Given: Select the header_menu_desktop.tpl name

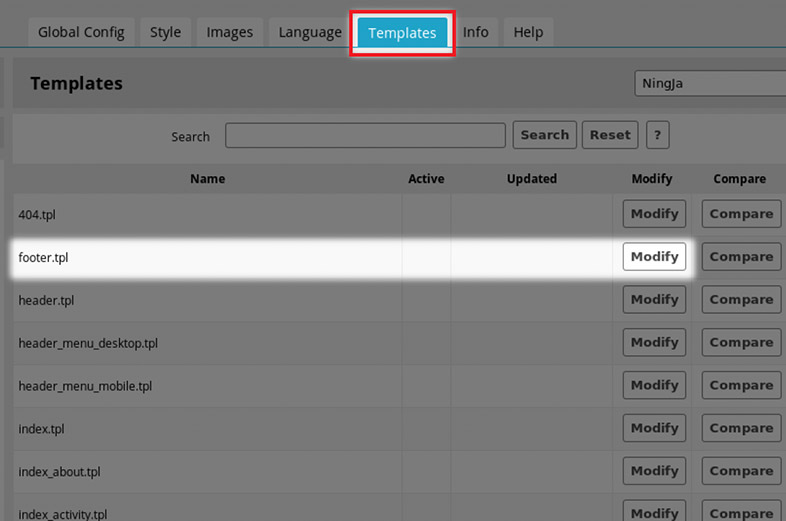Looking at the screenshot, I should 88,343.
